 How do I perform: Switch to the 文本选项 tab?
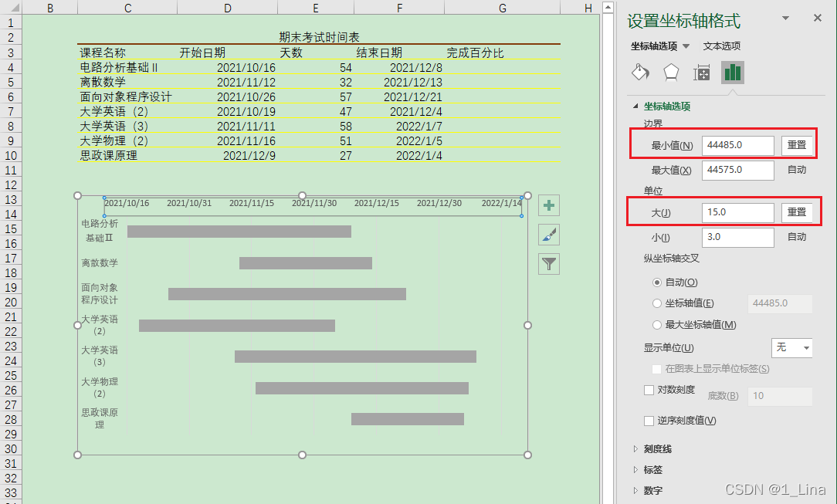pos(722,46)
